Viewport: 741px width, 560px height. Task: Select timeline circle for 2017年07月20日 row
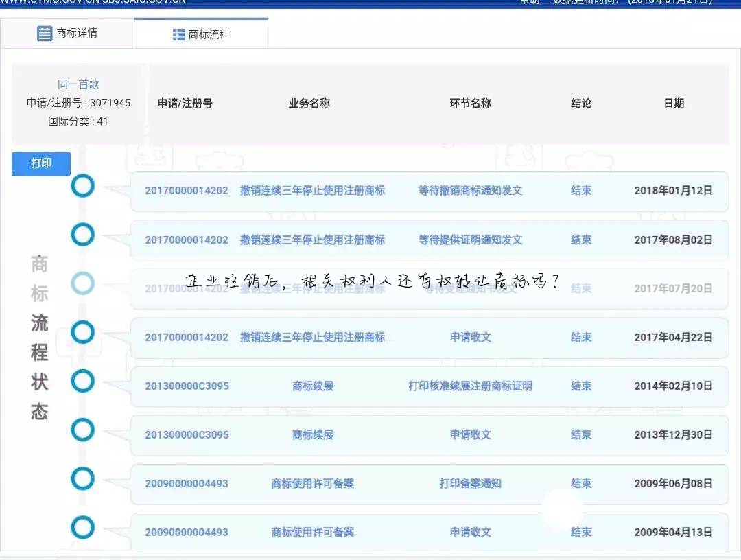[x=83, y=283]
